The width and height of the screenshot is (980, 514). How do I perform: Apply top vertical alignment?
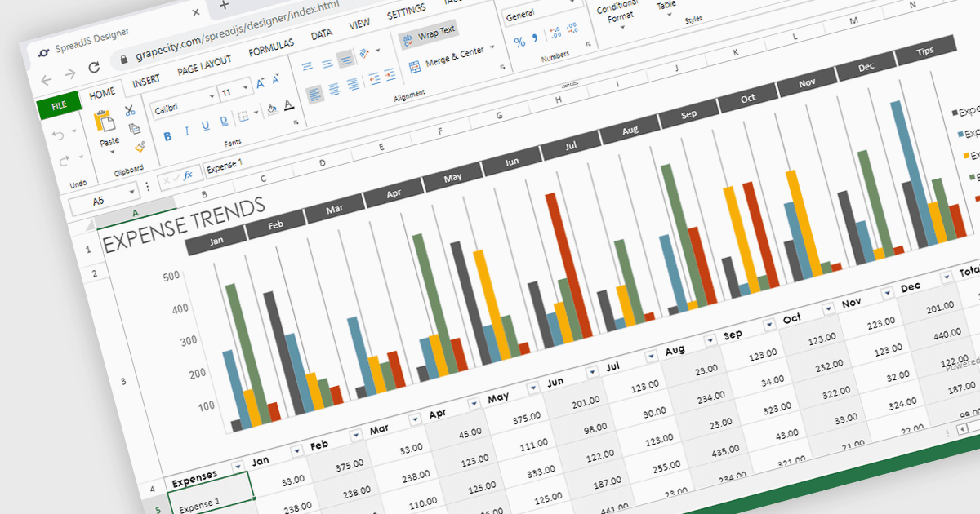pos(307,67)
